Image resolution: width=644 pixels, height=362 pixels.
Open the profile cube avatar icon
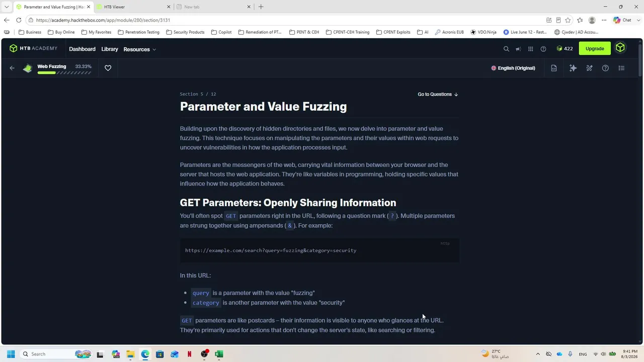pos(620,48)
